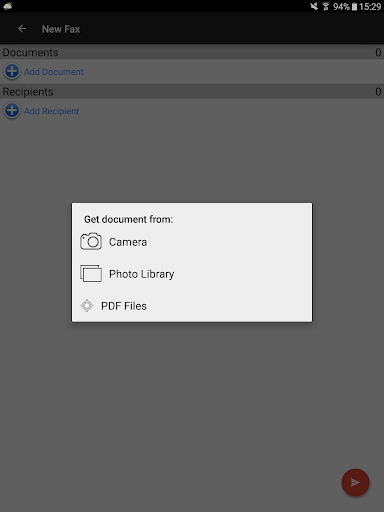Tap the PDF Files icon
The height and width of the screenshot is (512, 384).
[87, 305]
